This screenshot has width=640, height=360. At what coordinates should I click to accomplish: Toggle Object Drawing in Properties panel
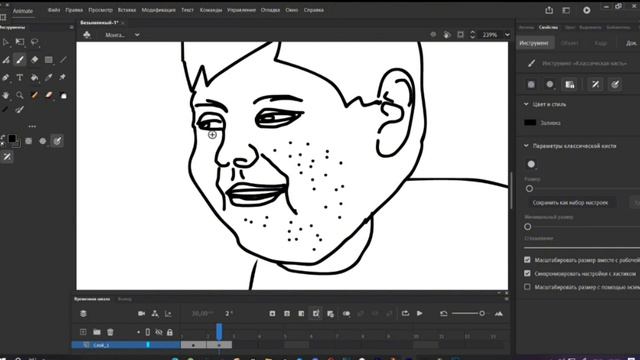[531, 84]
